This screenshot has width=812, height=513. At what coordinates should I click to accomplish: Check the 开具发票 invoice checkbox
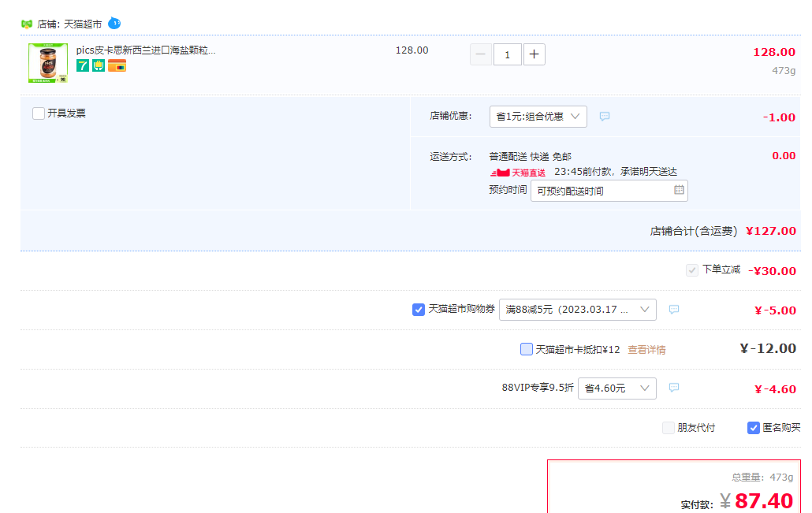(39, 113)
